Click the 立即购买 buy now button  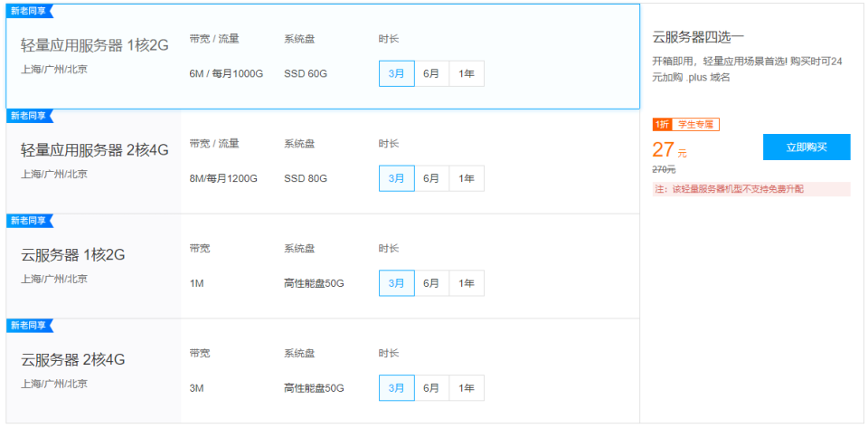[x=807, y=147]
